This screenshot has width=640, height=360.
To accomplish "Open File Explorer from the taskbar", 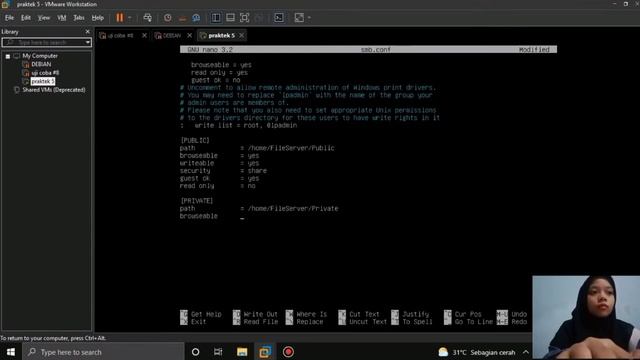I will click(x=242, y=352).
